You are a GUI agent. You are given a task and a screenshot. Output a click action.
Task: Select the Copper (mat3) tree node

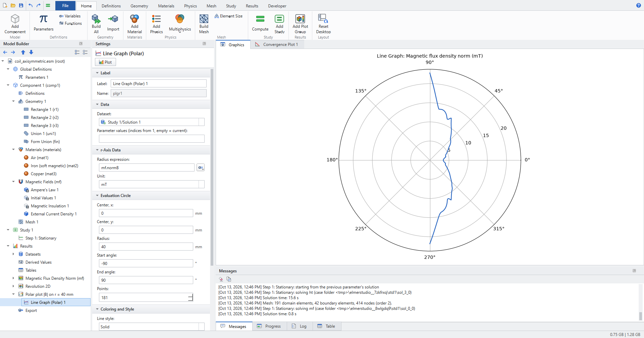44,174
